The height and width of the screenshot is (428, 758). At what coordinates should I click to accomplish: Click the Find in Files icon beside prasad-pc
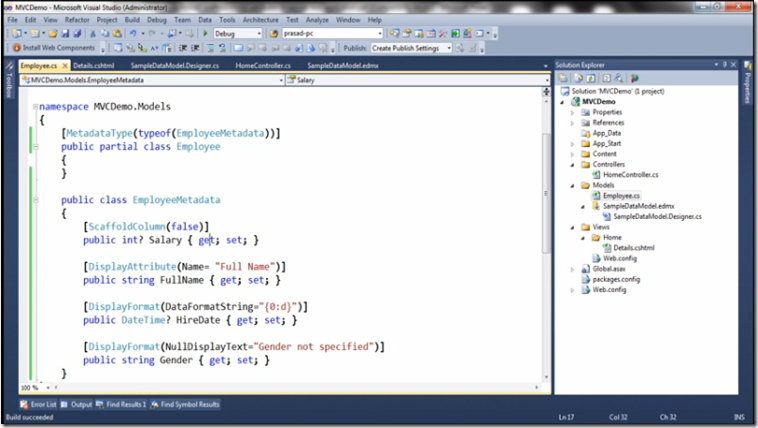[x=274, y=33]
